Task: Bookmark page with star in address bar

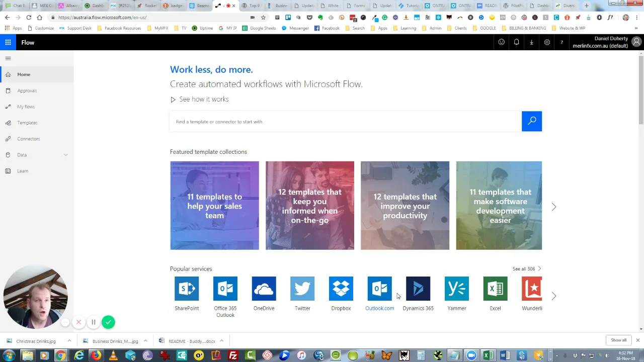Action: coord(263,17)
